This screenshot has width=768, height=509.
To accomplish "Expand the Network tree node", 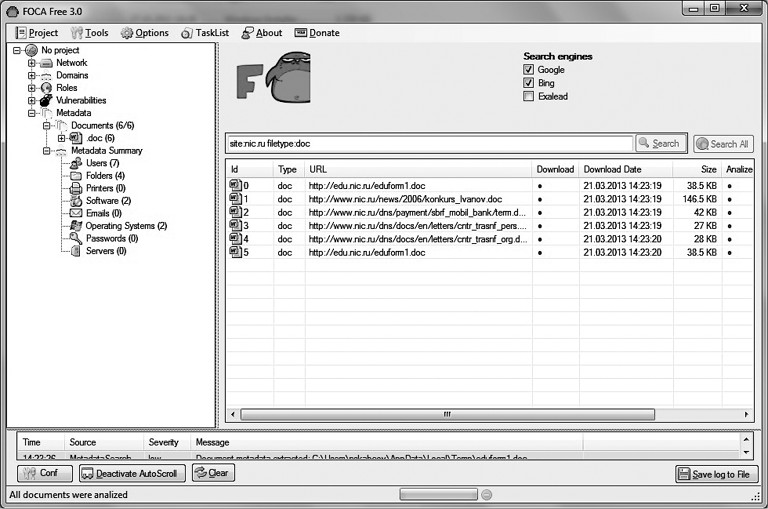I will tap(32, 63).
